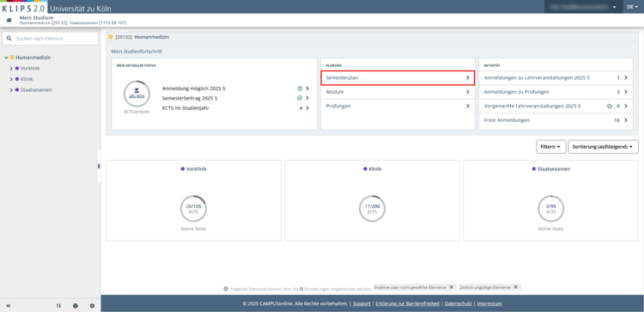Collapse the Humanmedizin tree node
Screen dimensions: 644x312
tap(6, 58)
